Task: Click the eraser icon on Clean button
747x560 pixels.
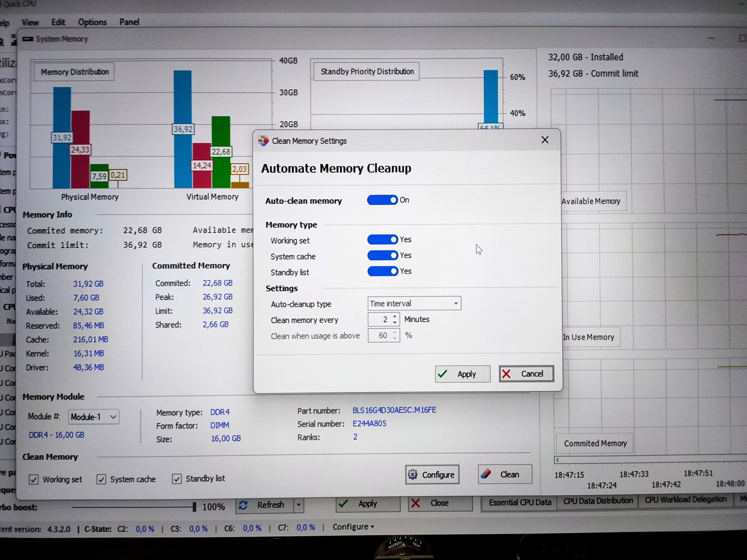Action: [486, 474]
